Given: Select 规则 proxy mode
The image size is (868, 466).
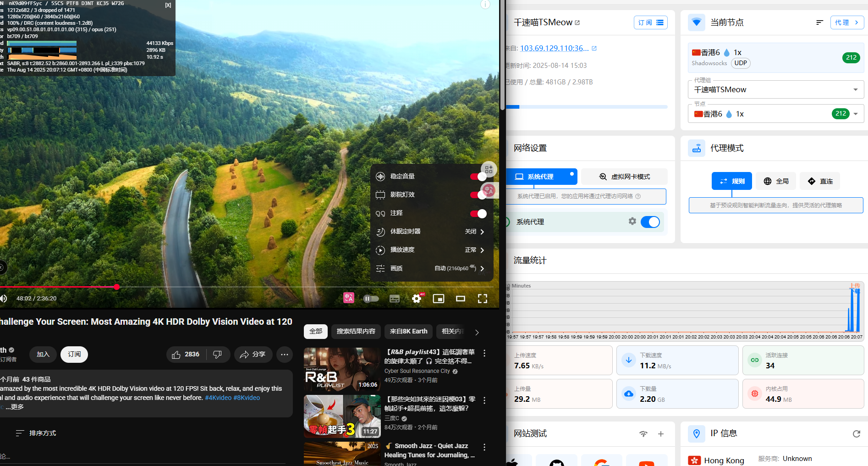Looking at the screenshot, I should click(x=732, y=181).
